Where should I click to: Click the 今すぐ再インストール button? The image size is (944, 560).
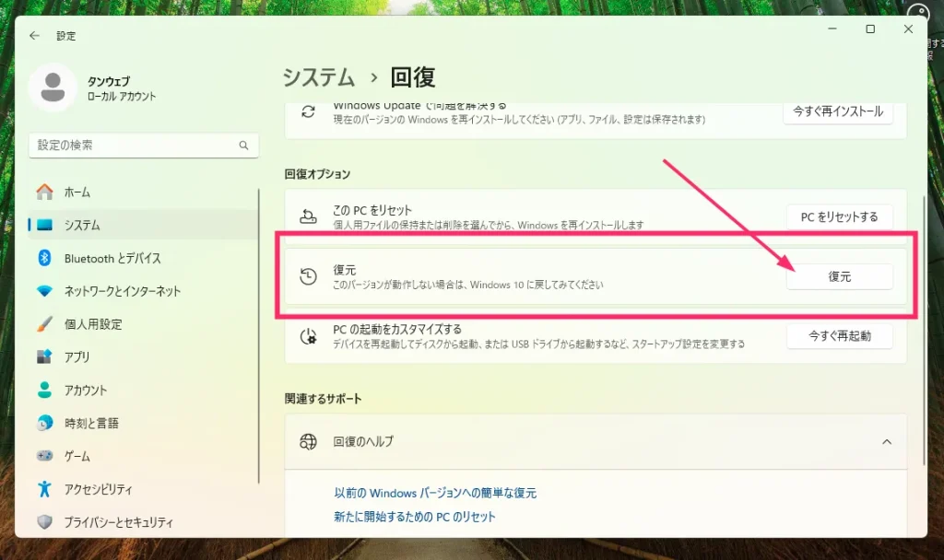coord(837,111)
